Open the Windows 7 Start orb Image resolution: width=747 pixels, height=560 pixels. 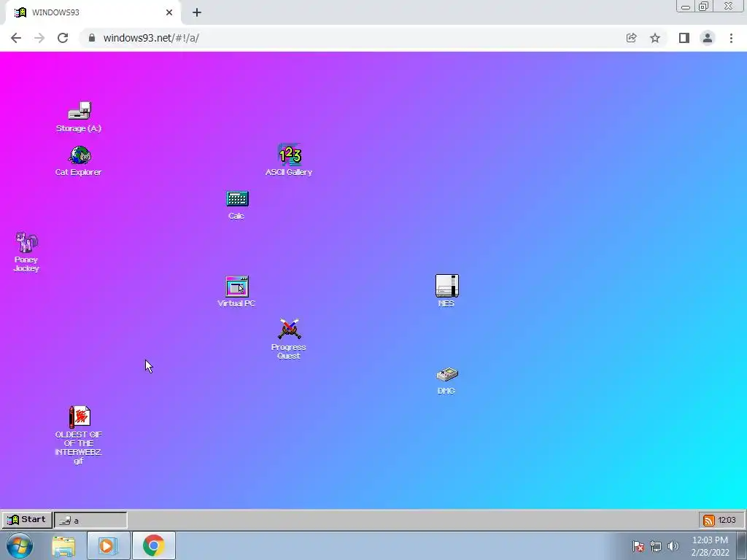point(20,545)
